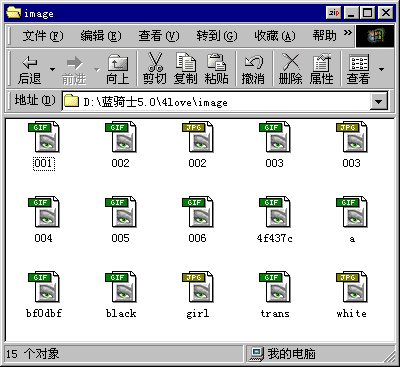Screen dimensions: 400x367
Task: Click the Cut (剪切) scissors icon
Action: tap(155, 62)
